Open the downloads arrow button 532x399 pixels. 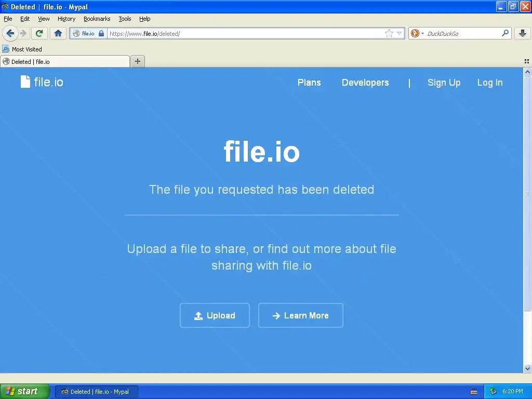[x=523, y=33]
